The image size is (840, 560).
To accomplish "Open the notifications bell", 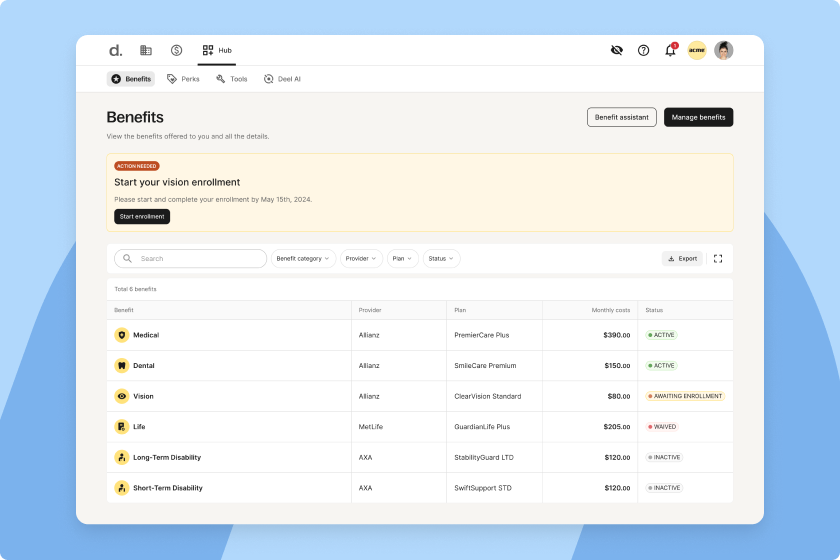I will (670, 50).
